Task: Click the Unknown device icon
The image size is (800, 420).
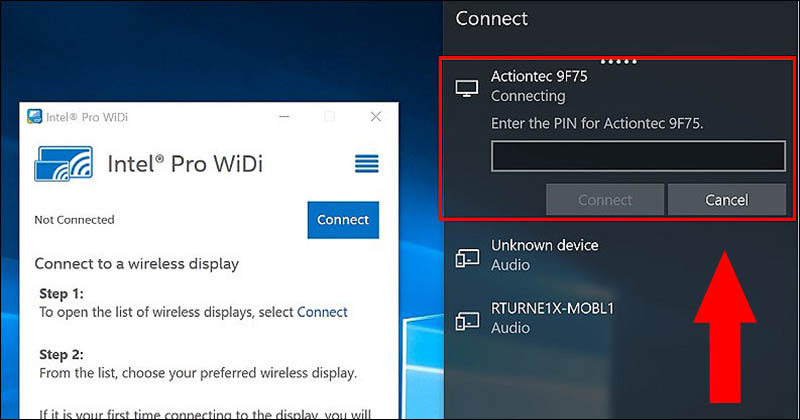Action: pos(467,258)
